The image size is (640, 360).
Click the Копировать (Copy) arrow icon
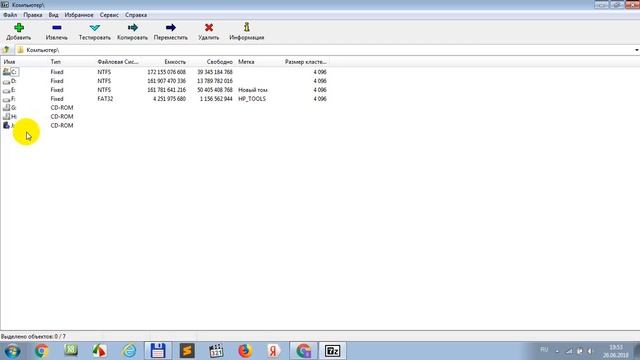click(x=133, y=28)
